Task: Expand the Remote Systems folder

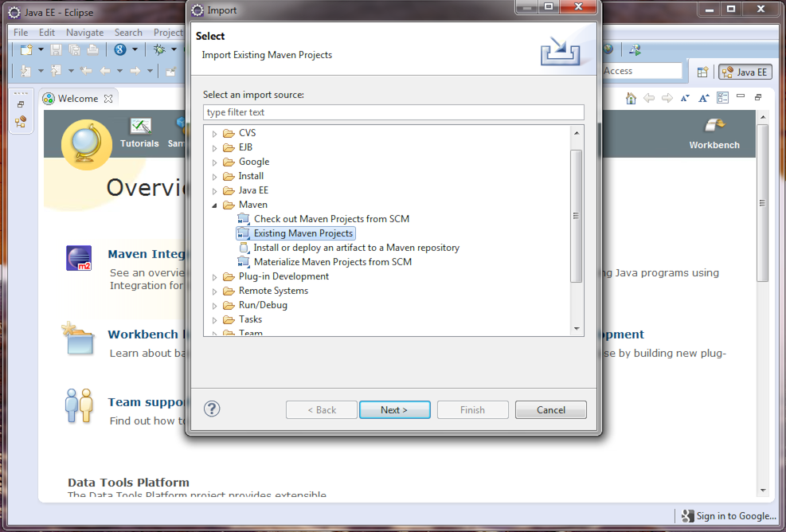Action: [214, 291]
